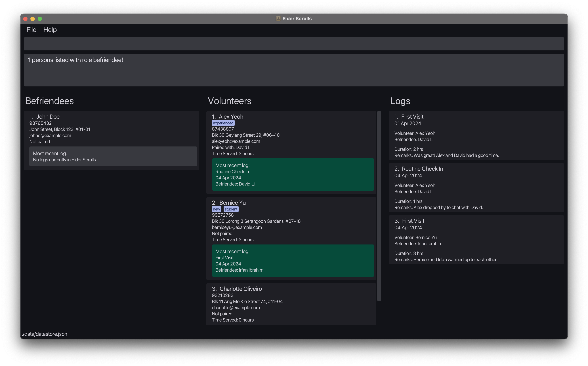
Task: Click 'Duration: 2 hrs' in first log
Action: (x=408, y=149)
